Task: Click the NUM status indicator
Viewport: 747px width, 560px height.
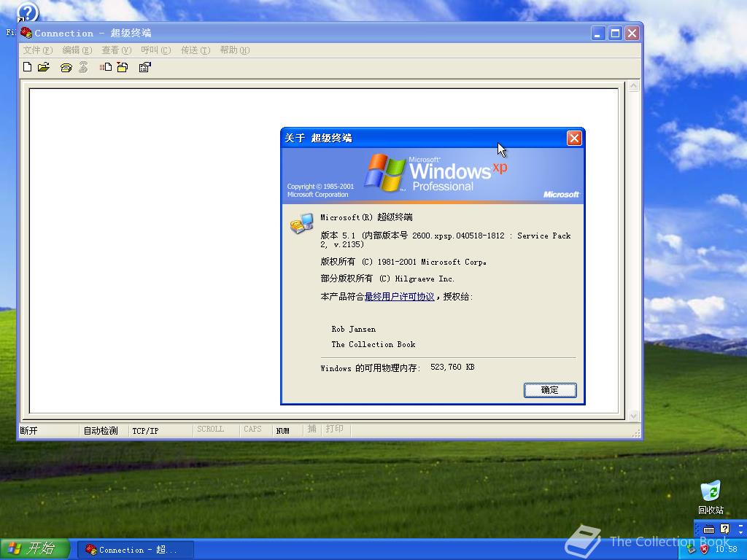Action: pos(282,430)
